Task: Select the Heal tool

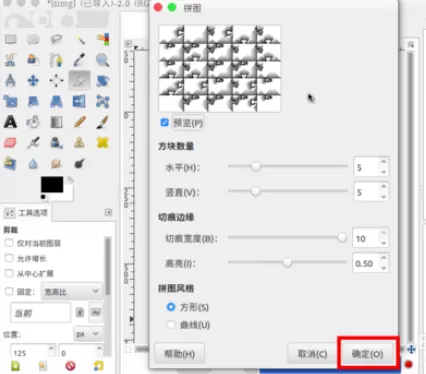Action: pos(103,143)
